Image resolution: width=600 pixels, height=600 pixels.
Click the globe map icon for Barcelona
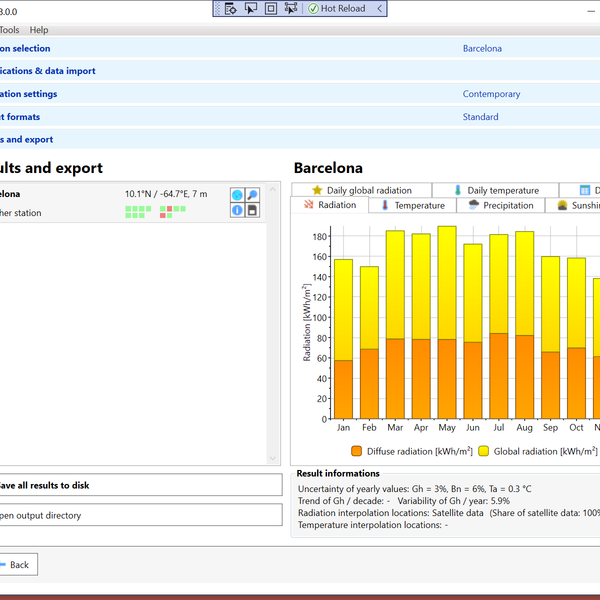237,195
